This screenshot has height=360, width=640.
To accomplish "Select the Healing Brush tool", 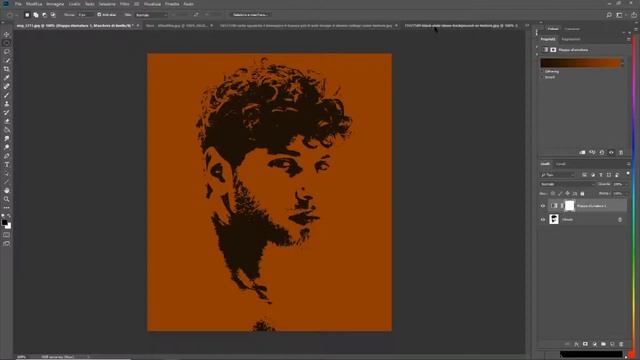I will pyautogui.click(x=7, y=87).
